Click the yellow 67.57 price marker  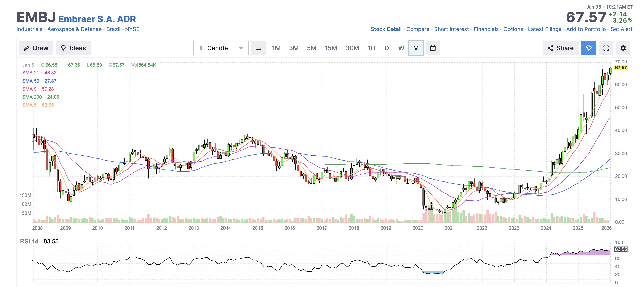point(621,68)
